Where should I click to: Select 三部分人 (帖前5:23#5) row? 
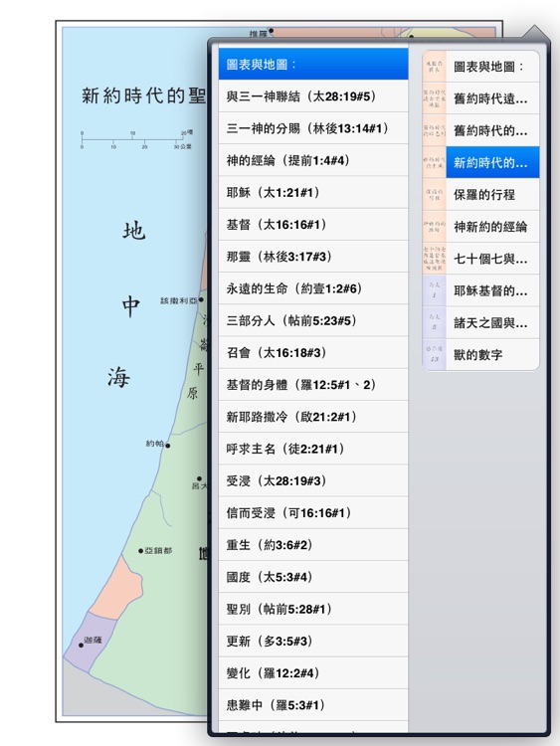click(313, 320)
